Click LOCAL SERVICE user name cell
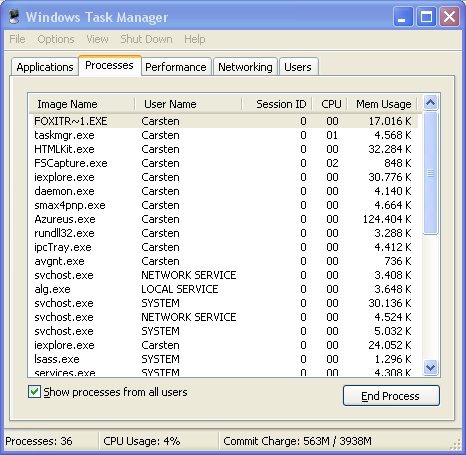The image size is (466, 455). 180,289
